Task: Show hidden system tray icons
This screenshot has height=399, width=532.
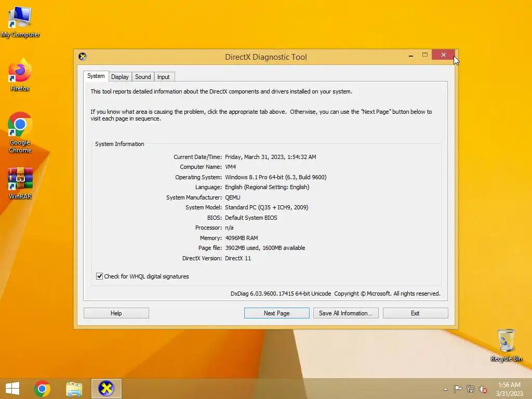Action: point(445,389)
